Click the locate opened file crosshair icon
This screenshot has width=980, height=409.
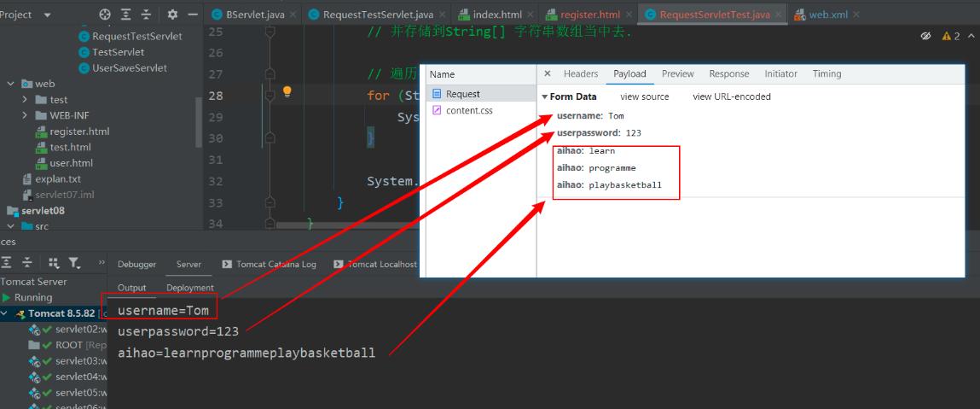coord(105,15)
